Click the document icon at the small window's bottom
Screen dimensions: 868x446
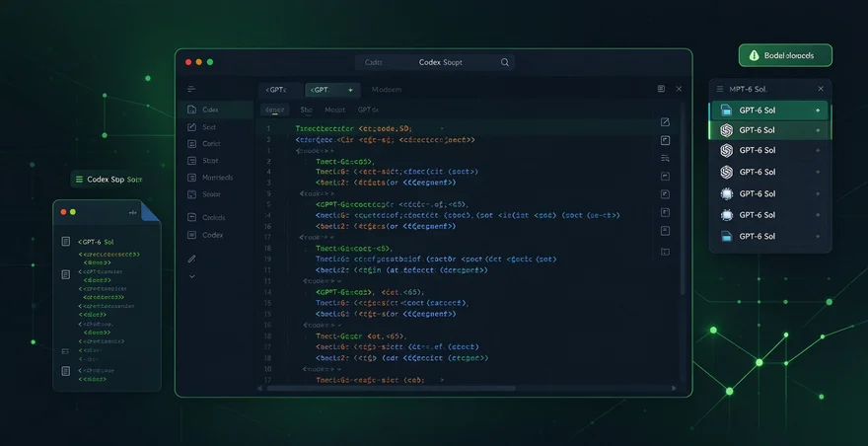[66, 371]
